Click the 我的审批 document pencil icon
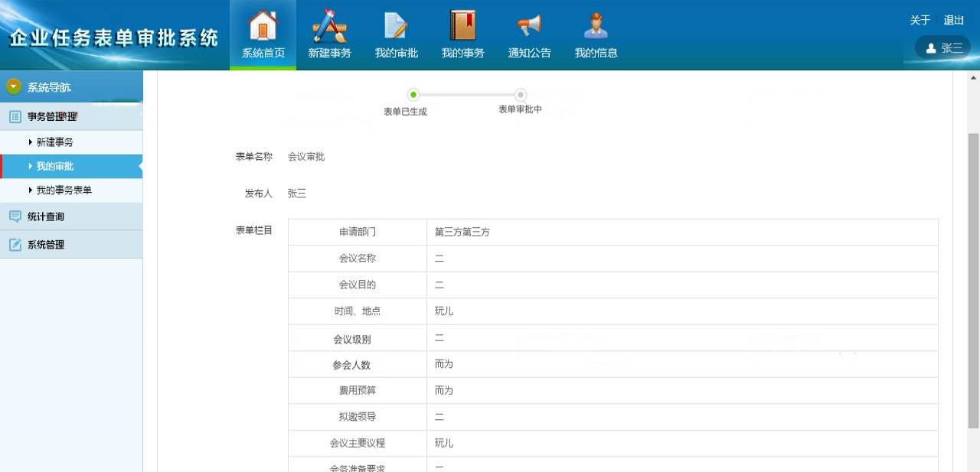 (x=396, y=27)
